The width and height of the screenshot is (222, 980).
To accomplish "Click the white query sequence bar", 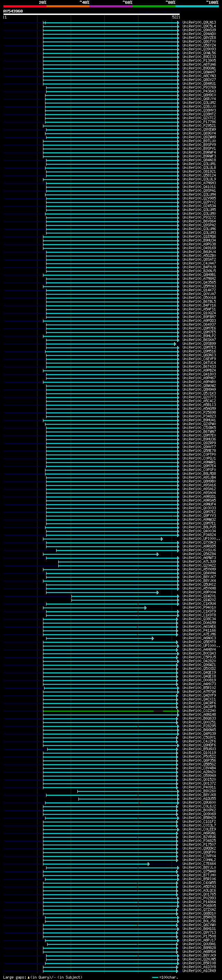I will tap(92, 15).
